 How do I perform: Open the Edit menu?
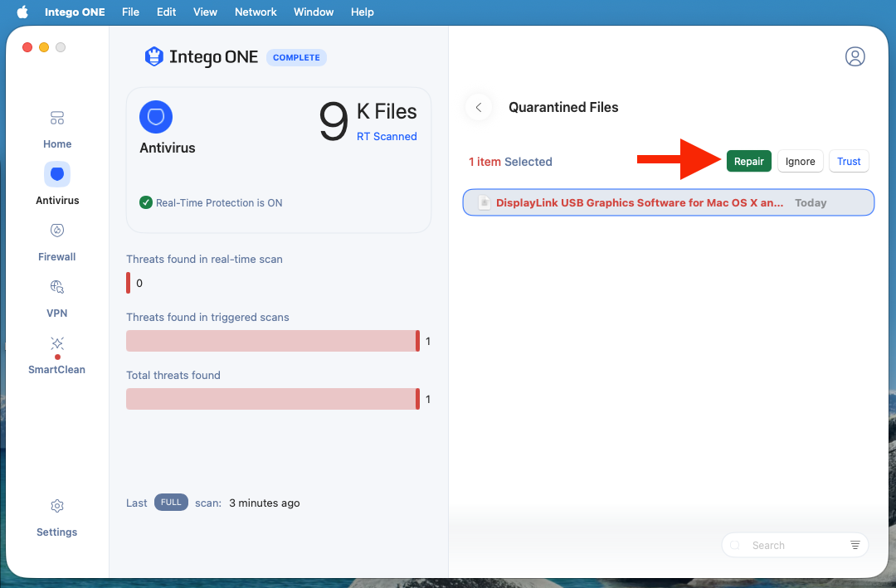[166, 12]
